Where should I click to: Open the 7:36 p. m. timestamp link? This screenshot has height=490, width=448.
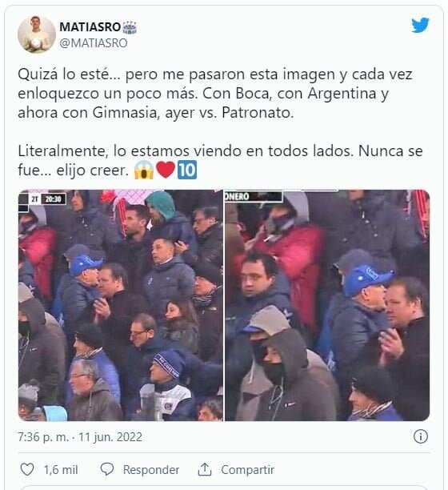click(x=80, y=437)
